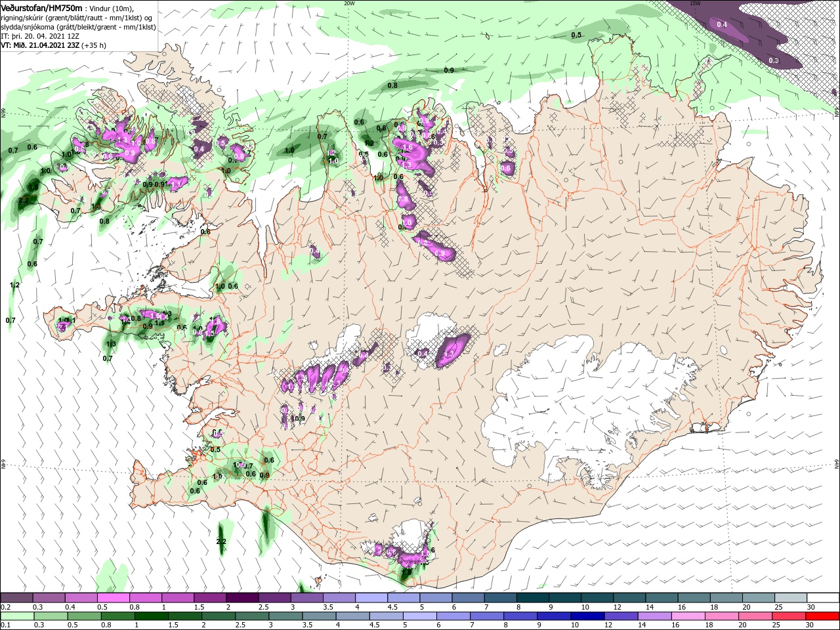Pick the lavender 4 swatch in the upper snow scale
840x630 pixels.
pos(371,598)
